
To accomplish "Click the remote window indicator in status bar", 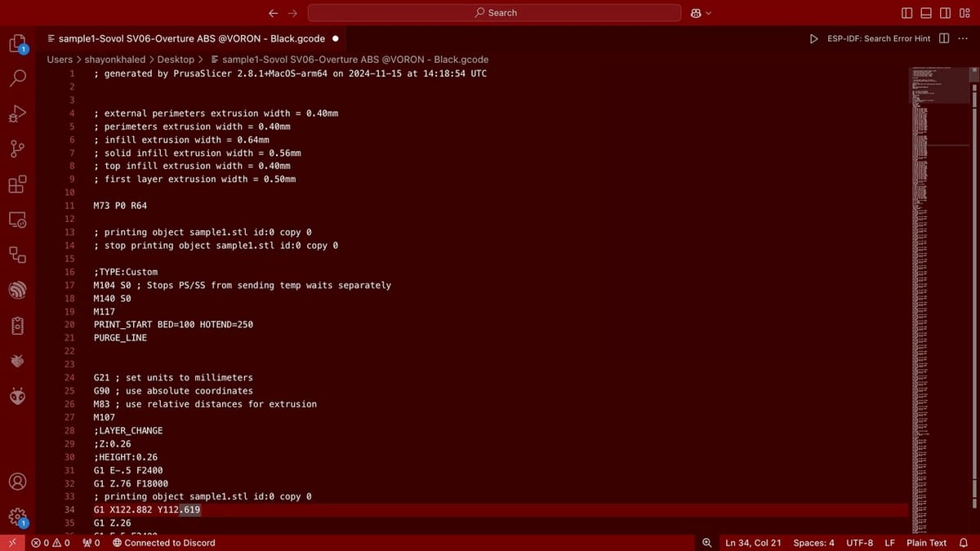I will click(11, 543).
